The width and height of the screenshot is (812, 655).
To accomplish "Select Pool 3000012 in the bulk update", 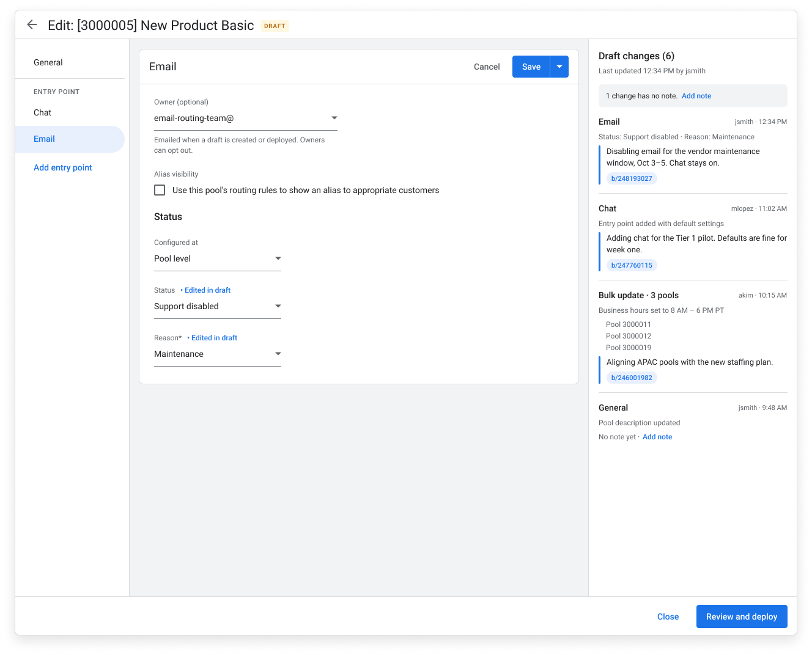I will click(x=629, y=336).
